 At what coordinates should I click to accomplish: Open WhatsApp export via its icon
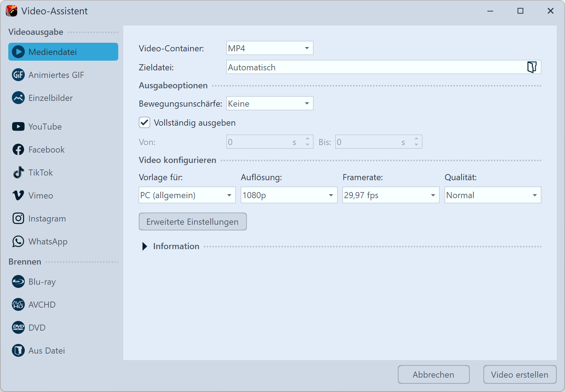[18, 242]
